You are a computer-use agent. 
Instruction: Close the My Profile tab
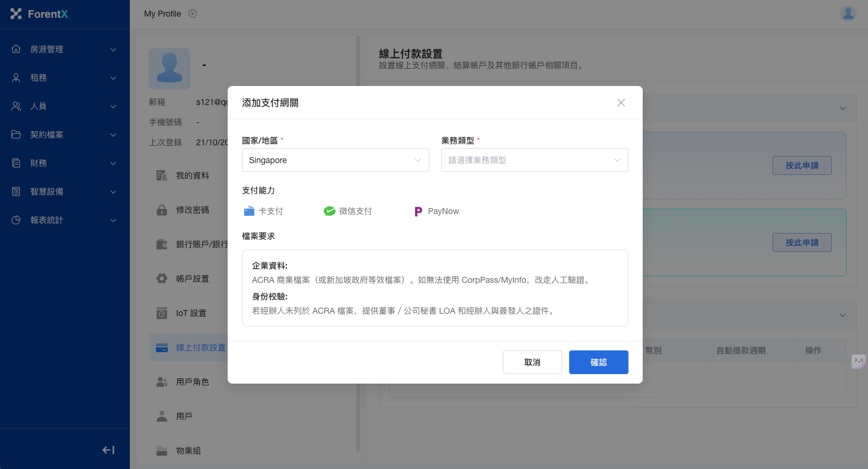coord(193,14)
